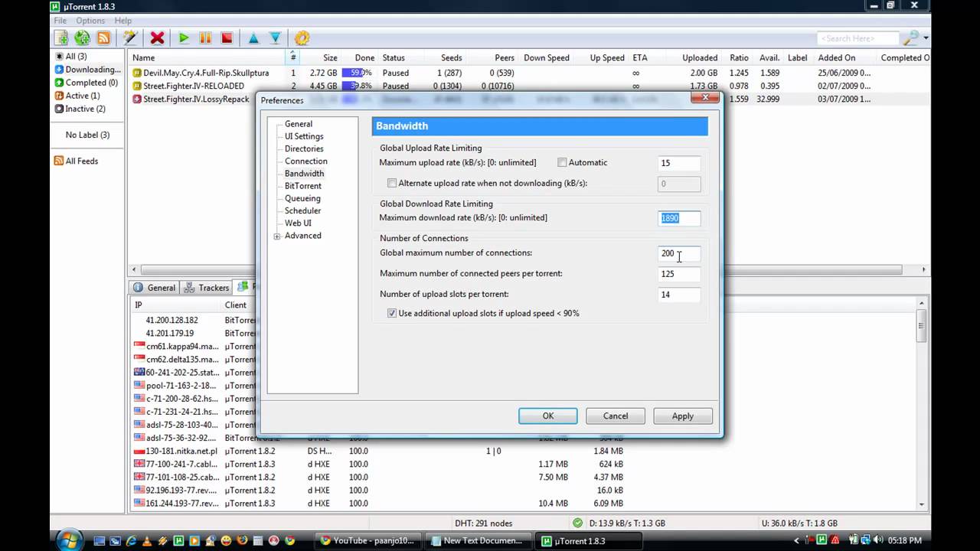Click global maximum connections field
The height and width of the screenshot is (551, 980).
679,253
